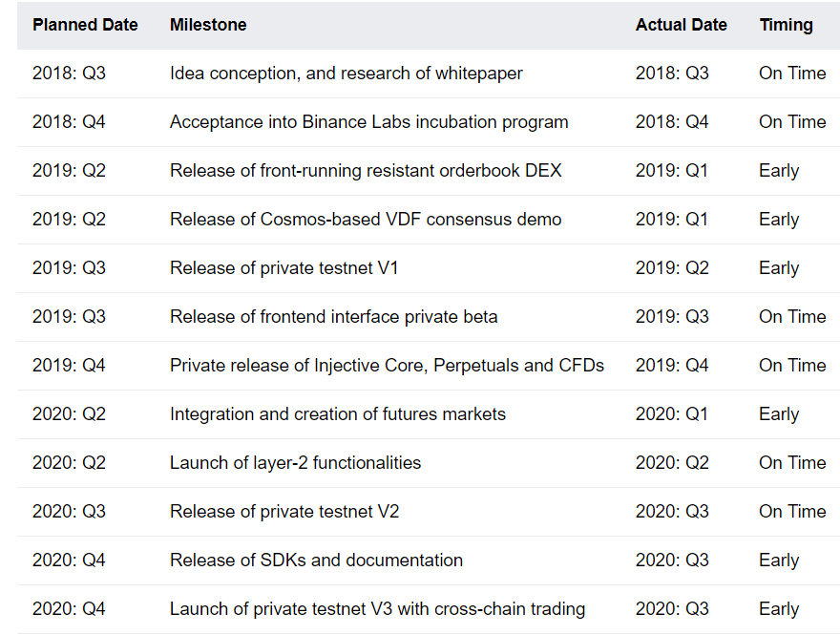Viewport: 840px width, 635px height.
Task: Select the Injective Core, Perpetuals and CFDs milestone
Action: [x=387, y=366]
